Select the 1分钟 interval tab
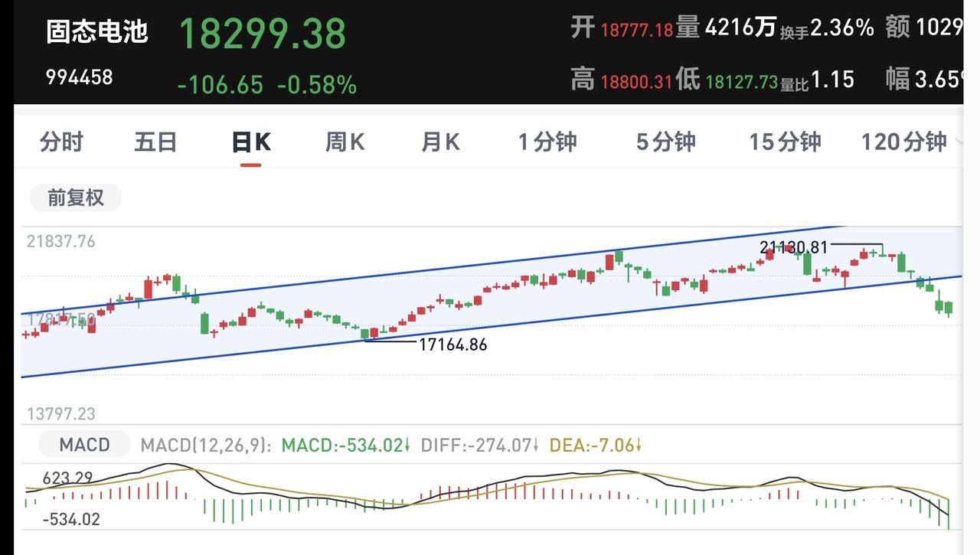980x555 pixels. coord(547,142)
